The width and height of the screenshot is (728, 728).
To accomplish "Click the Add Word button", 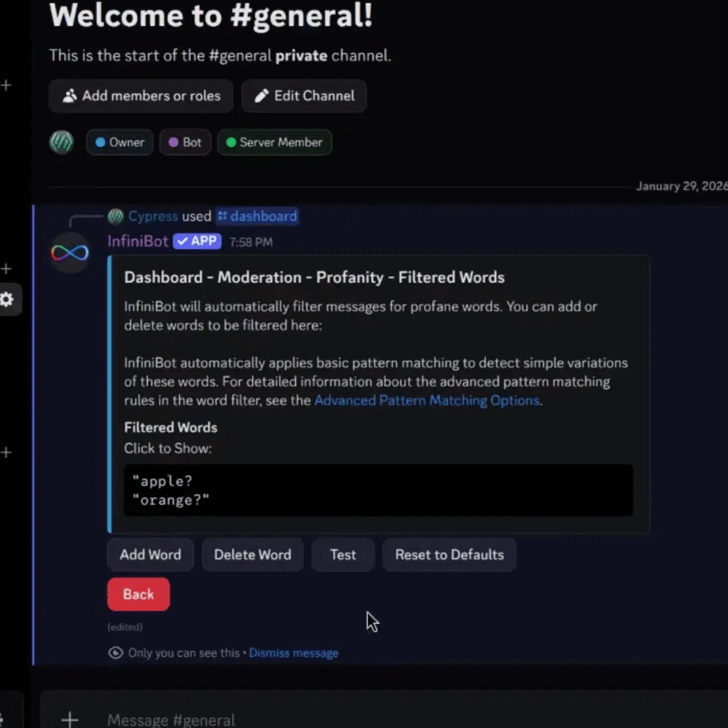I will pos(150,554).
